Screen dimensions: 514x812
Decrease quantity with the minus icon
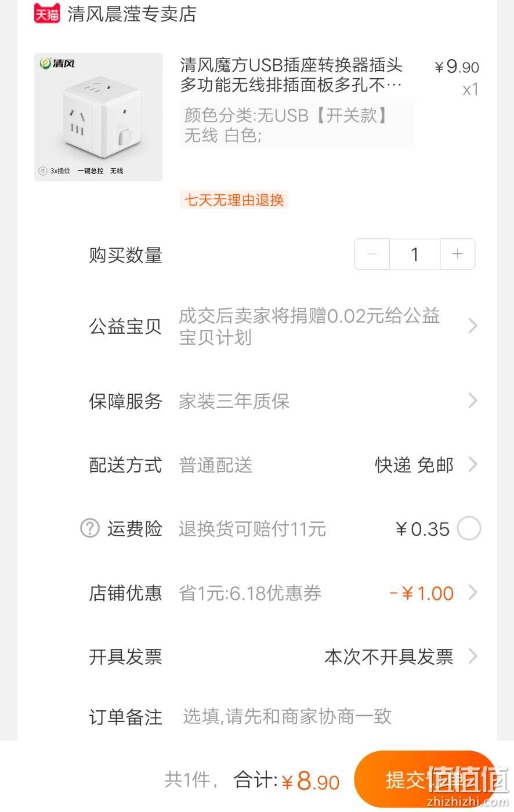click(372, 254)
